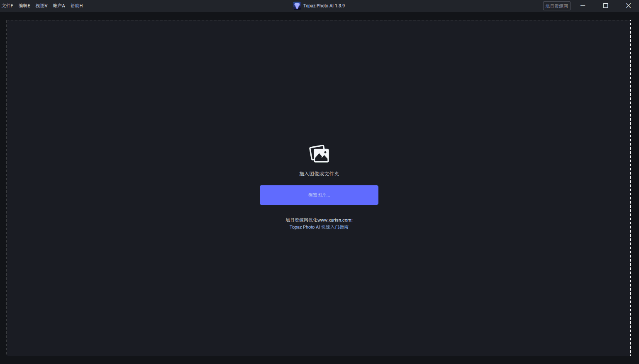
Task: Maximize the Topaz Photo AI window
Action: [x=605, y=6]
